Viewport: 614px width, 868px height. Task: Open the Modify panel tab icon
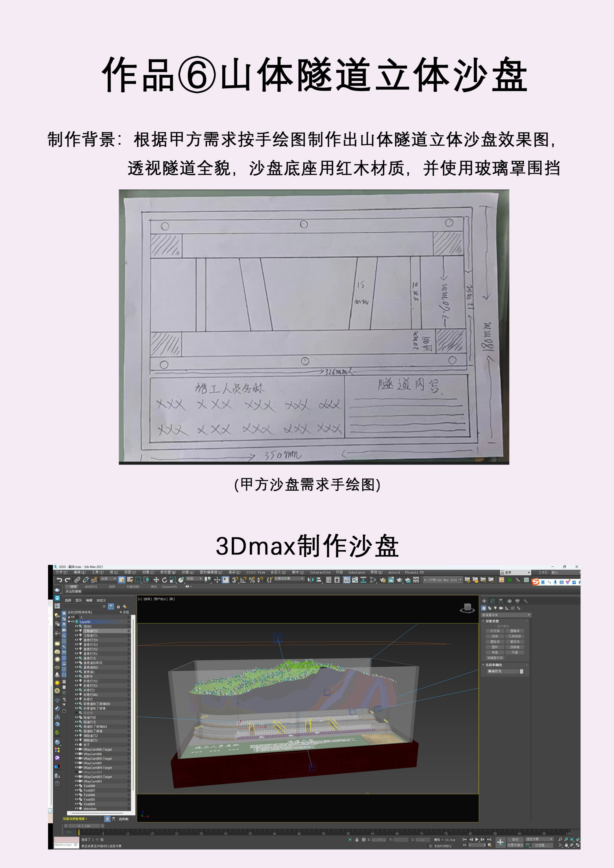pyautogui.click(x=493, y=601)
